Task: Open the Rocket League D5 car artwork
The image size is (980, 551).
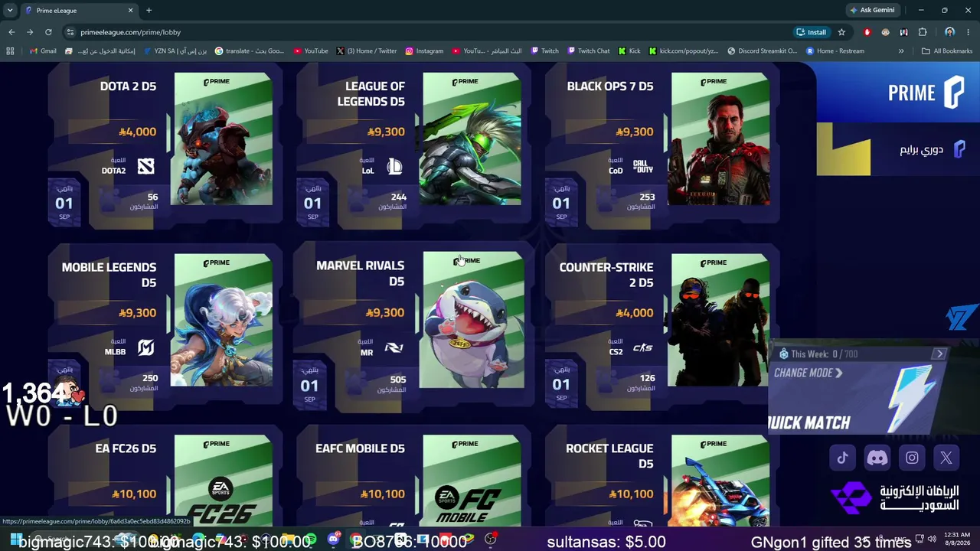Action: (x=720, y=481)
